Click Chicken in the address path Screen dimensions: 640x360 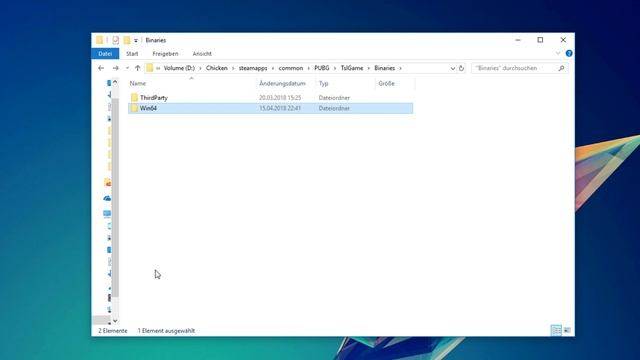click(x=217, y=68)
